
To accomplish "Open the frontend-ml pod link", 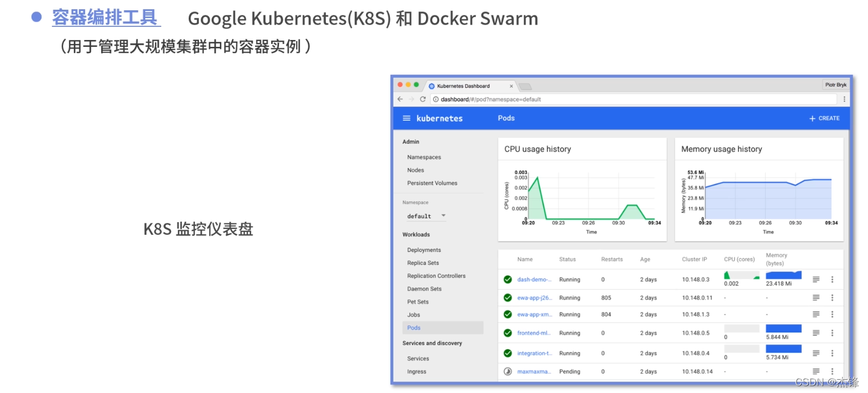I will coord(535,332).
